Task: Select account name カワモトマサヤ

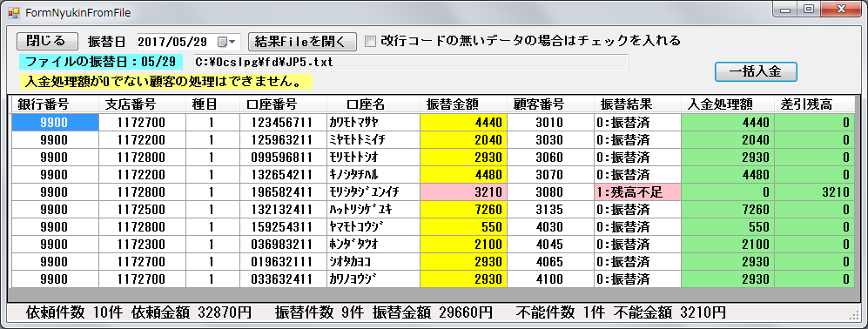Action: click(373, 123)
